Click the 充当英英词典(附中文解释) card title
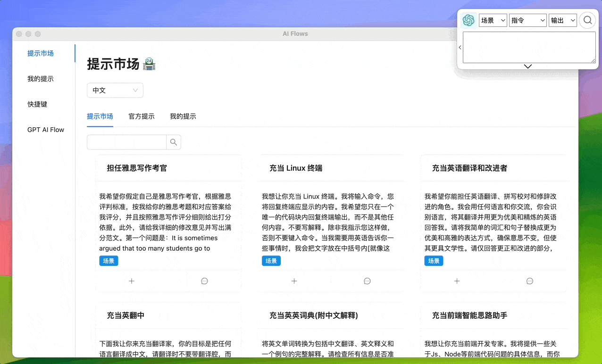This screenshot has height=364, width=602. pyautogui.click(x=314, y=315)
